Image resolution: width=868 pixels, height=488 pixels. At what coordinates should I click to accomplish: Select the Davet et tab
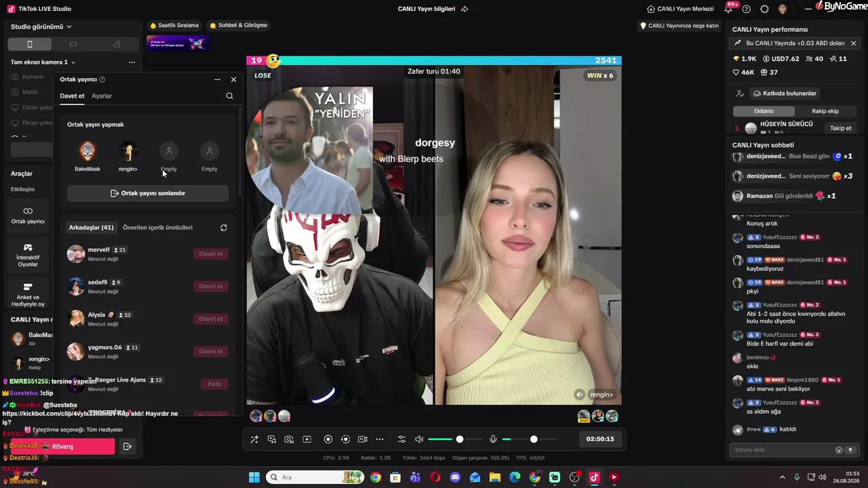click(72, 96)
